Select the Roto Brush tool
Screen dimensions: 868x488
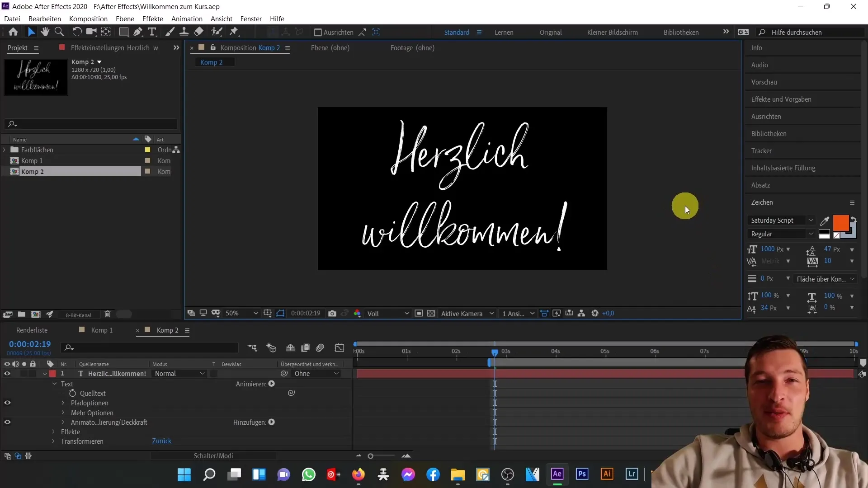click(x=217, y=32)
